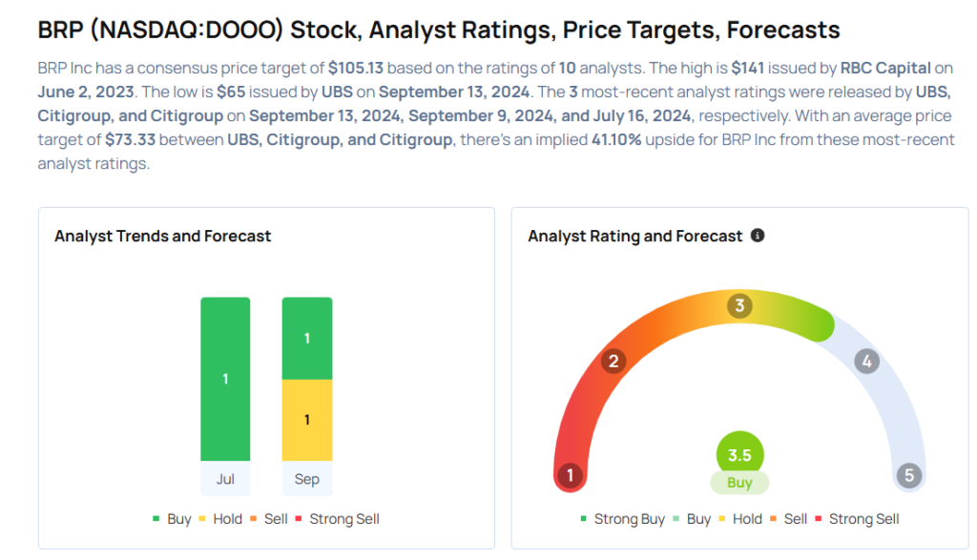Click the Analyst Trends and Forecast heading
The width and height of the screenshot is (977, 560).
tap(163, 236)
